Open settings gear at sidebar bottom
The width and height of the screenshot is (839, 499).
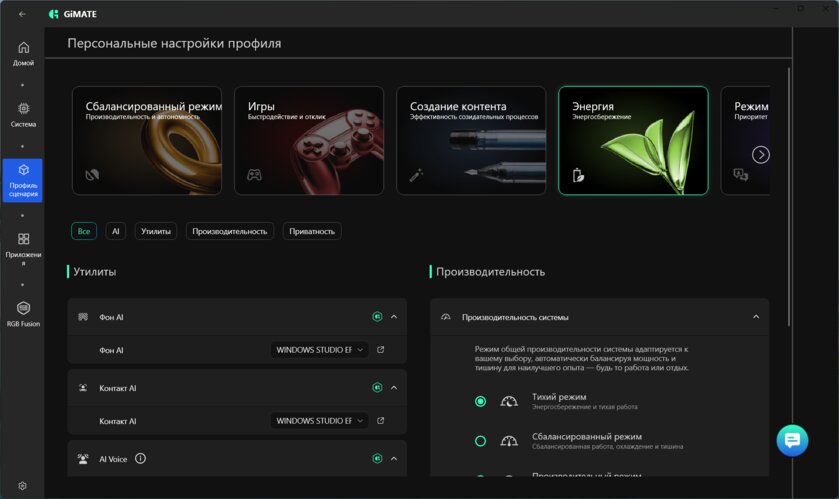click(22, 486)
